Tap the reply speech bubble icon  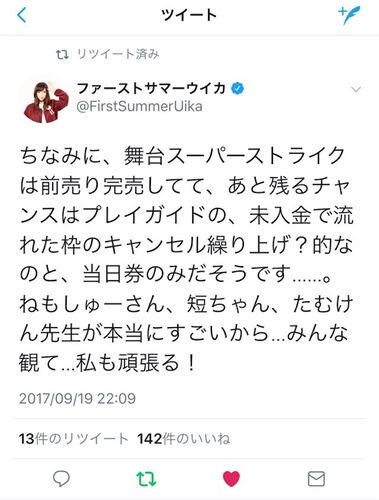point(61,479)
